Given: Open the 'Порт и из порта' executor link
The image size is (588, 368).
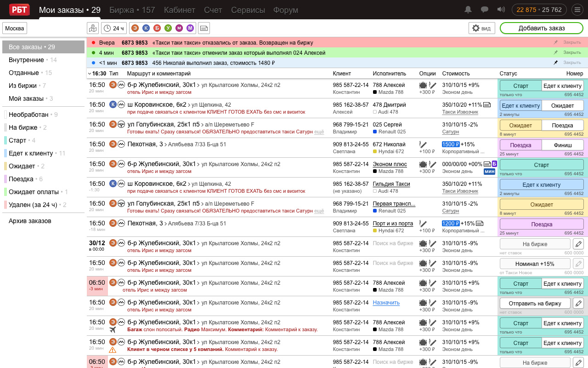Looking at the screenshot, I should point(393,224).
